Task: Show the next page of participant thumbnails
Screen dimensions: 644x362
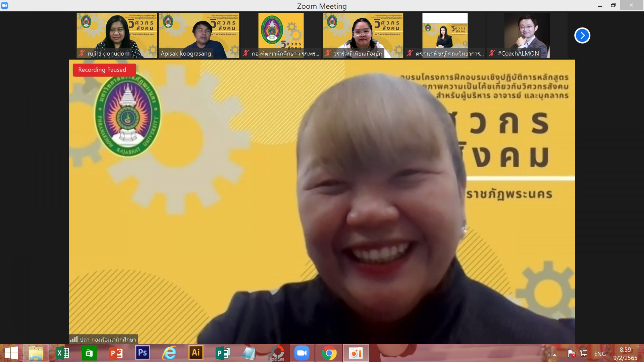Action: pyautogui.click(x=582, y=36)
